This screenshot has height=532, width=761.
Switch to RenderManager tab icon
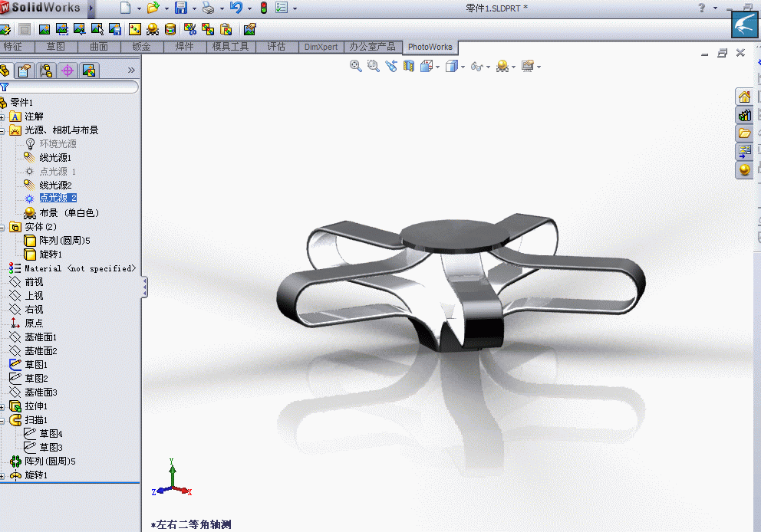[89, 71]
